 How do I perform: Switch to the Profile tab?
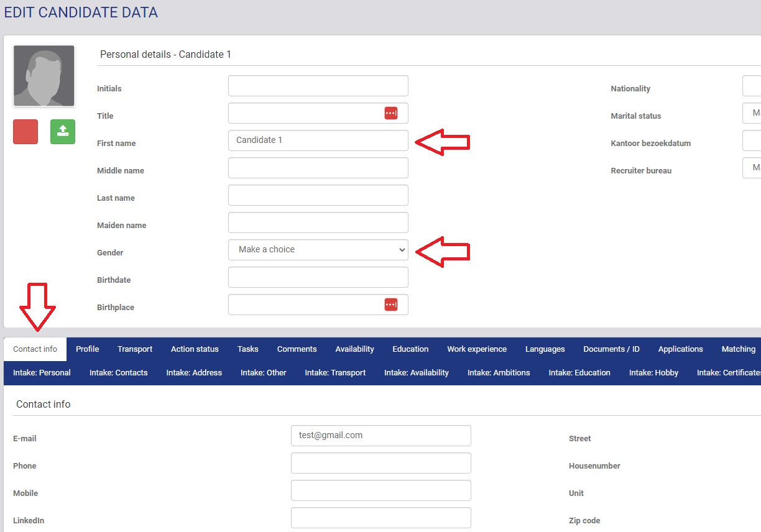(88, 349)
